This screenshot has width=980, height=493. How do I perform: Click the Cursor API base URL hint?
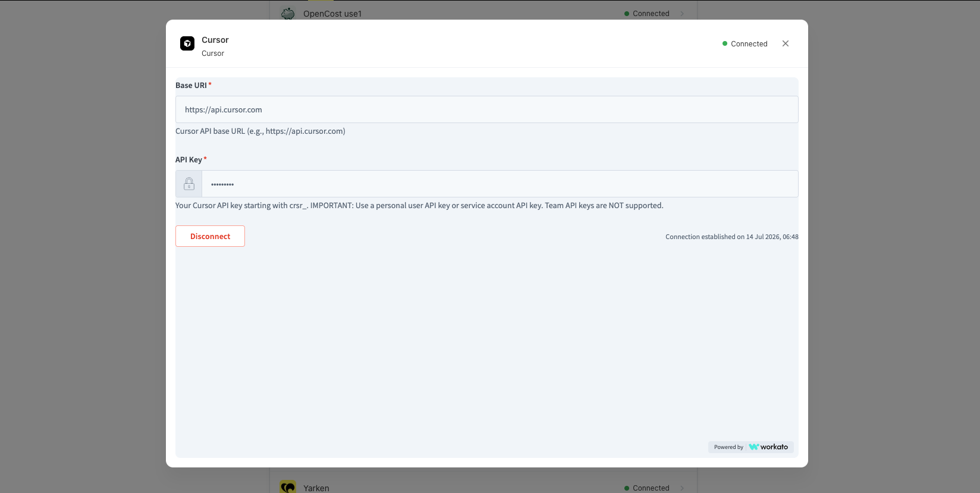coord(260,131)
